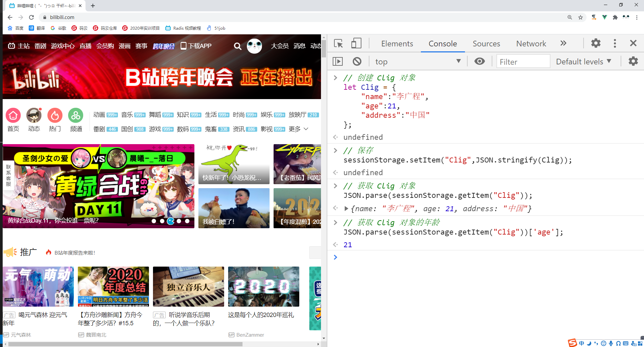Screen dimensions: 644x347
Task: Open a new browser tab
Action: (x=93, y=6)
